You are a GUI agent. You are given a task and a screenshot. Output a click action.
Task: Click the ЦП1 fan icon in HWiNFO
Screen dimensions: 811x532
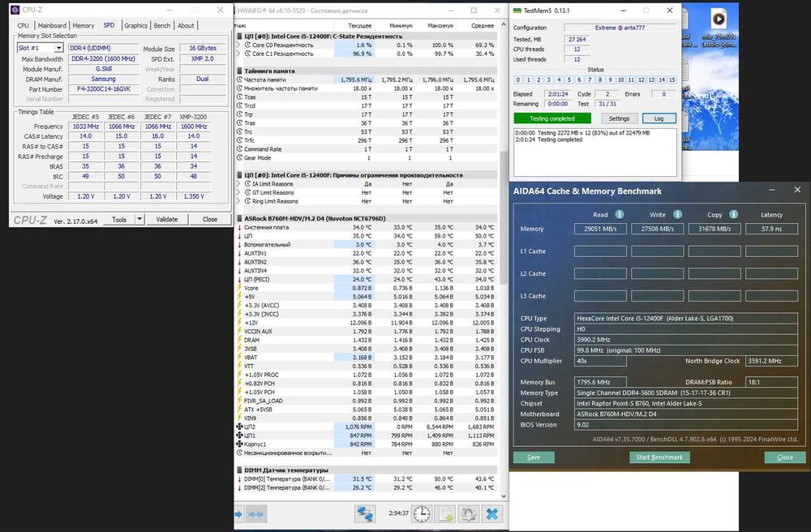point(239,435)
